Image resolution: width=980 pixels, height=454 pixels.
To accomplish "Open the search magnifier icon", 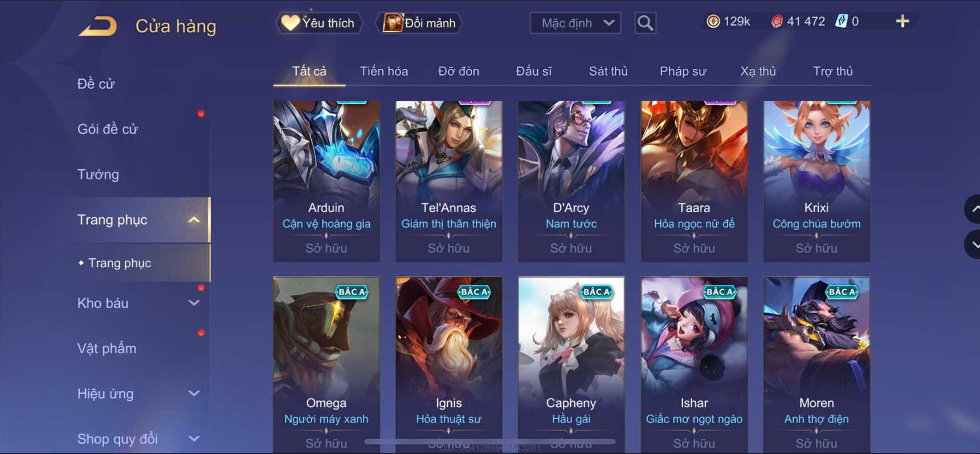I will pyautogui.click(x=645, y=23).
